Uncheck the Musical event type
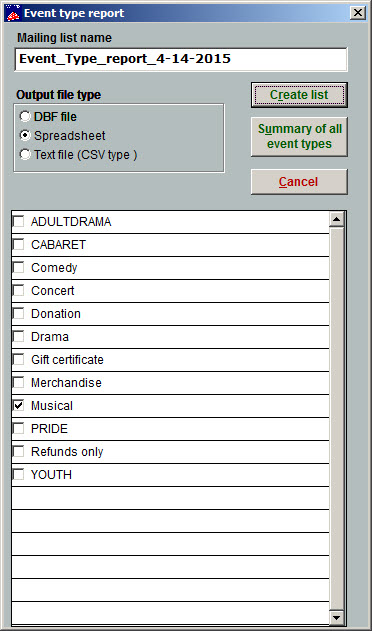 pyautogui.click(x=19, y=405)
